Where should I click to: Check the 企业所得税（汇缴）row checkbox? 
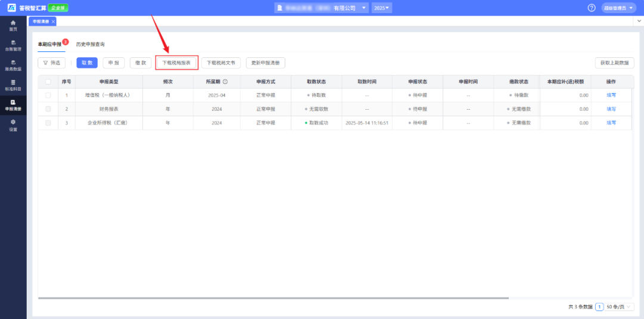48,123
